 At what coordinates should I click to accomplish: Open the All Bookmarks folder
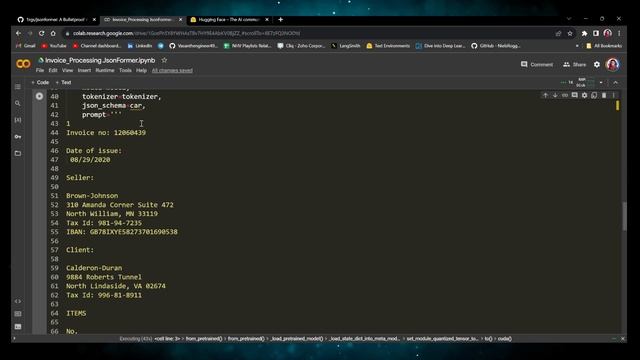coord(604,46)
